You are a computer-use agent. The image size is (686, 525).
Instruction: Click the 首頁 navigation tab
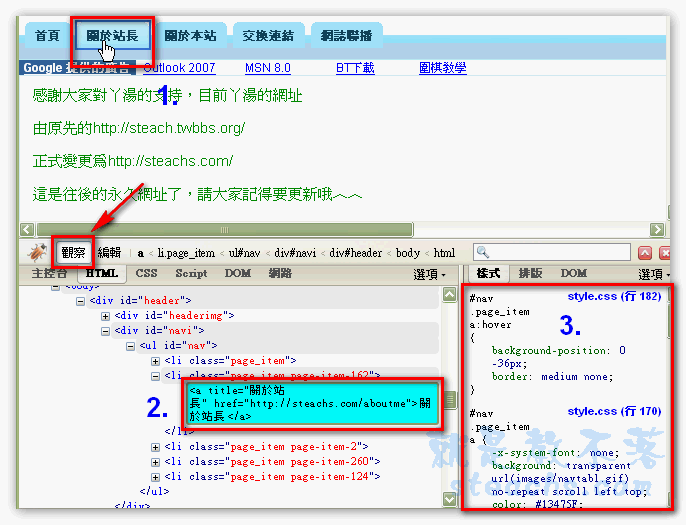click(47, 35)
